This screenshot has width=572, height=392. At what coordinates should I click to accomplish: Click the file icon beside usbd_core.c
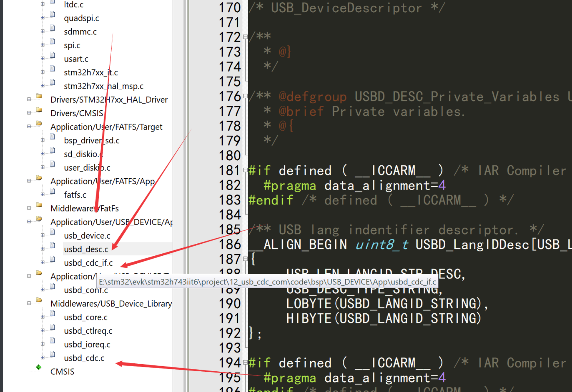point(52,314)
